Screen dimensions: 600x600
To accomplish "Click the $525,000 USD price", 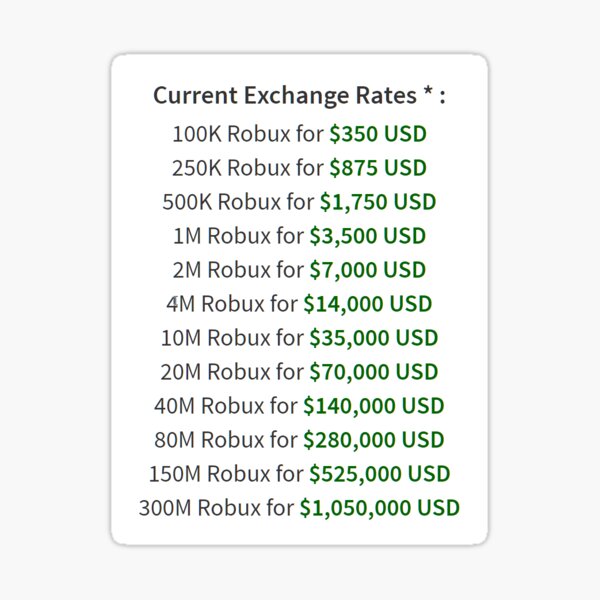I will [379, 474].
